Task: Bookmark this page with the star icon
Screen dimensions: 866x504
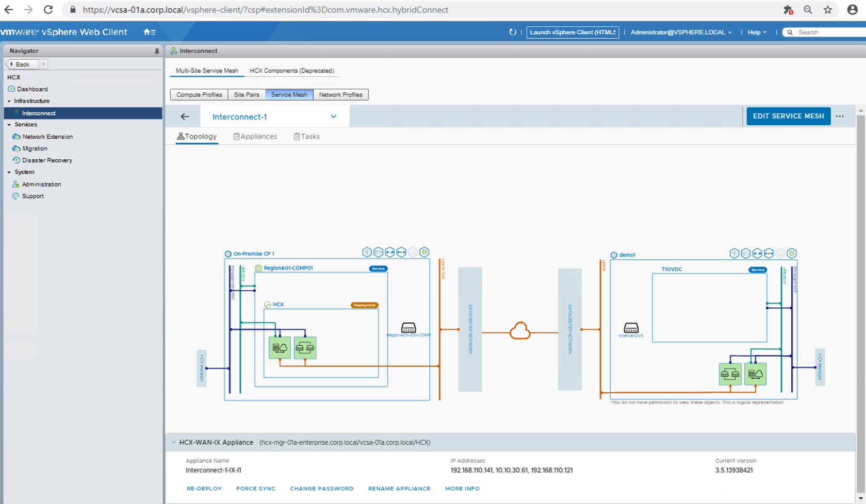Action: click(827, 10)
